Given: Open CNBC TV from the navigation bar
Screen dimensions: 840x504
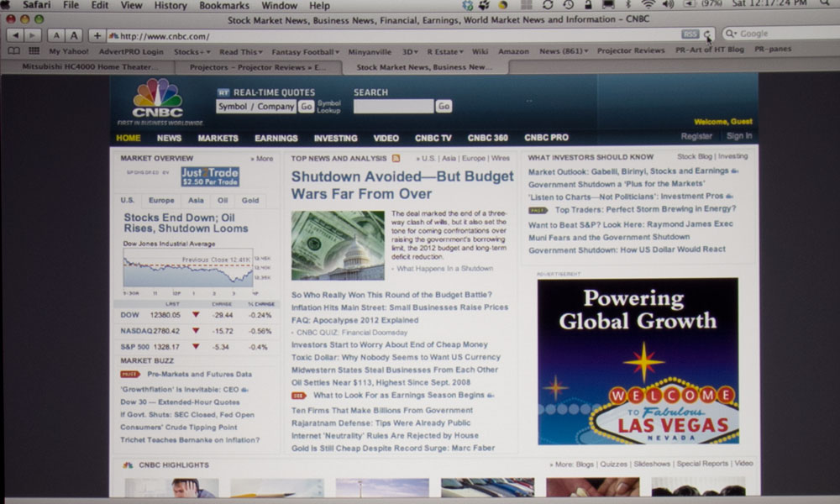Looking at the screenshot, I should [x=433, y=139].
